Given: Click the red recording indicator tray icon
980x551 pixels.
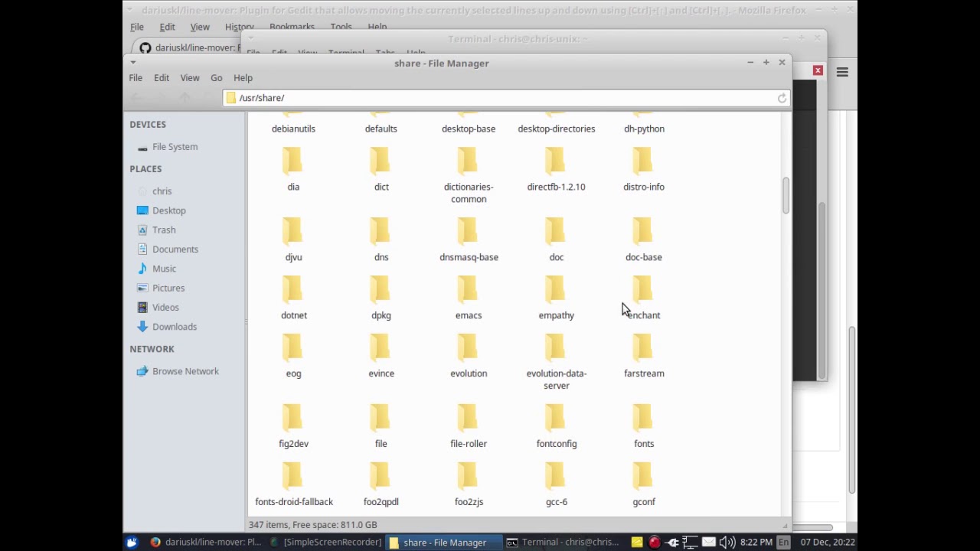Looking at the screenshot, I should pos(655,542).
